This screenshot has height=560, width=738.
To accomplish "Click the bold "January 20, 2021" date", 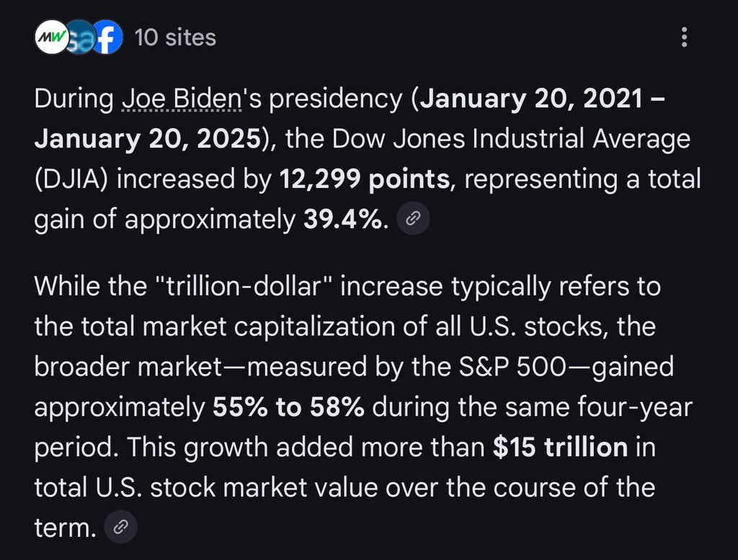I will point(530,99).
